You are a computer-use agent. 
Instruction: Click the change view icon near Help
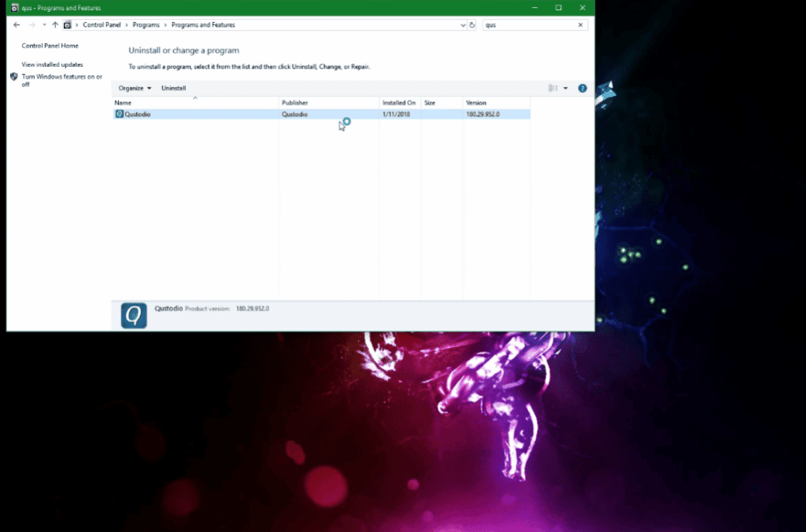555,88
